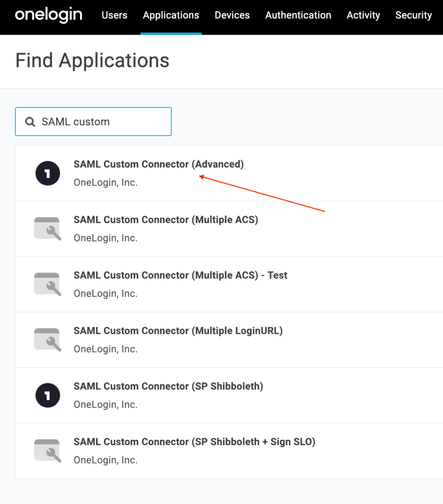443x504 pixels.
Task: Click OneLogin, Inc. under SP Shibboleth + Sign SLO
Action: 106,460
